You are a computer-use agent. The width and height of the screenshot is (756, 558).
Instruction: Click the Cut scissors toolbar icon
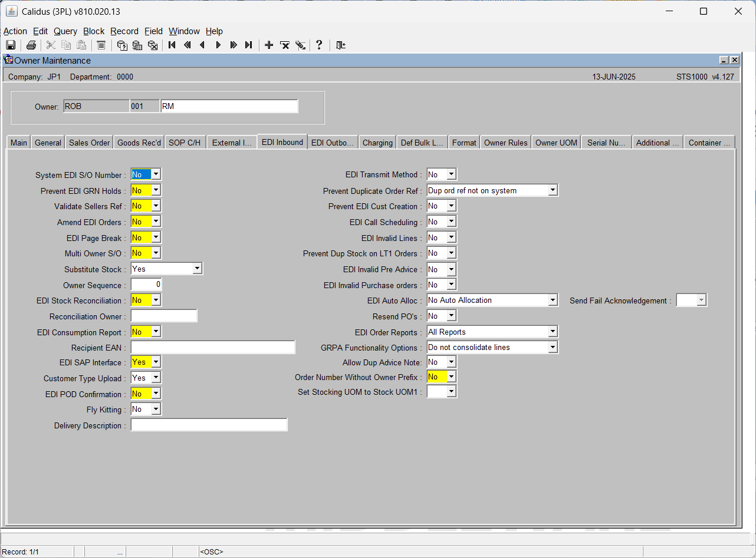coord(51,45)
